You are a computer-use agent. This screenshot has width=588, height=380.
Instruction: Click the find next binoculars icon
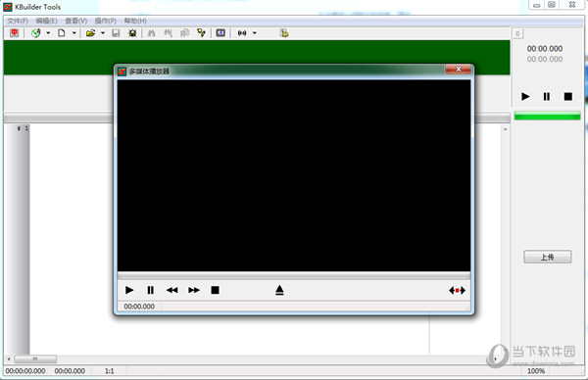[x=168, y=33]
